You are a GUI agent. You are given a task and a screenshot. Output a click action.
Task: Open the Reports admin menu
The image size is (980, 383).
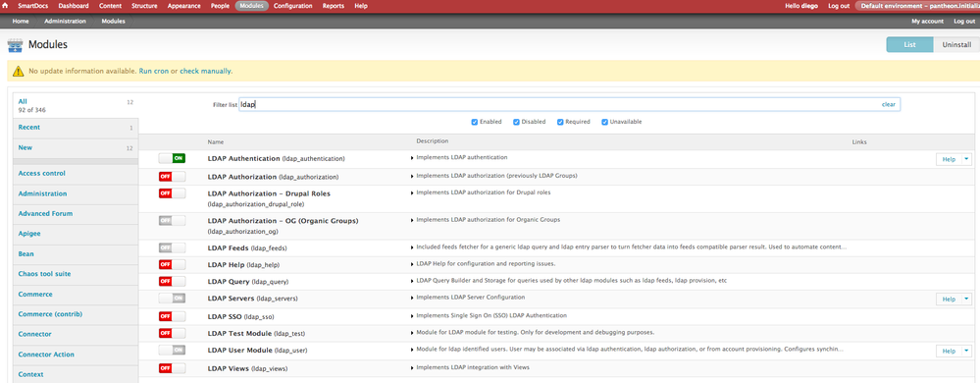tap(334, 6)
